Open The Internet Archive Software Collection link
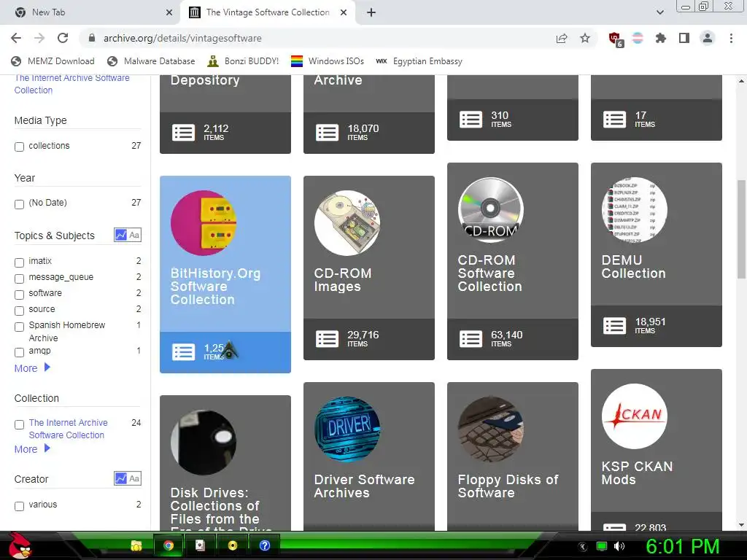The width and height of the screenshot is (747, 560). pyautogui.click(x=72, y=84)
